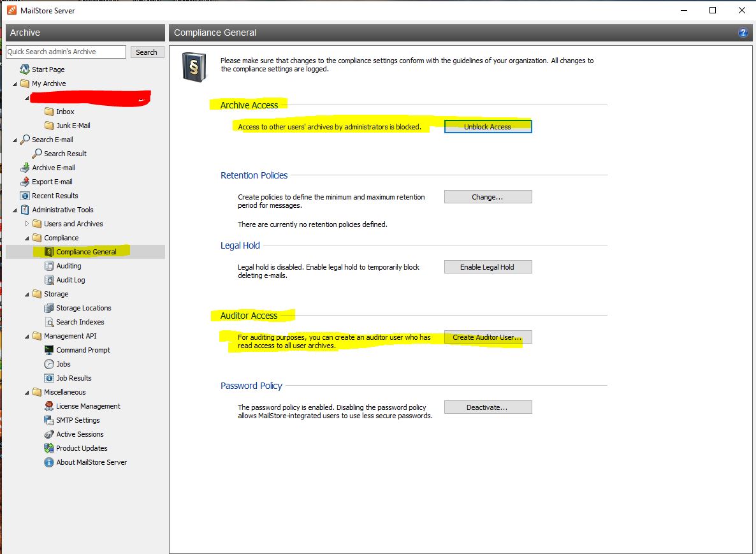Collapse the Storage folder node
Viewport: 756px width, 554px height.
[x=27, y=294]
